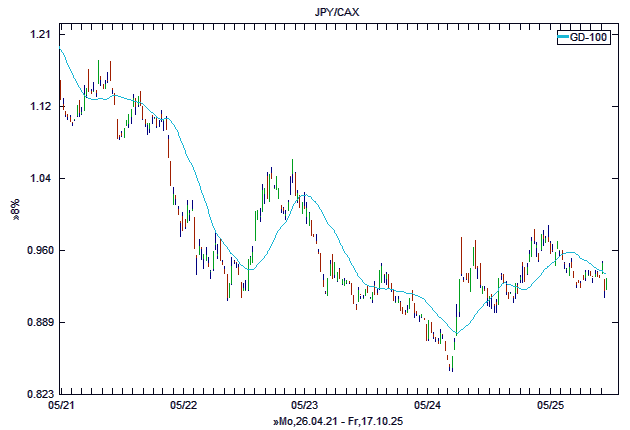Click the 0.960 price label on the y-axis
Image resolution: width=630 pixels, height=430 pixels.
(x=38, y=251)
